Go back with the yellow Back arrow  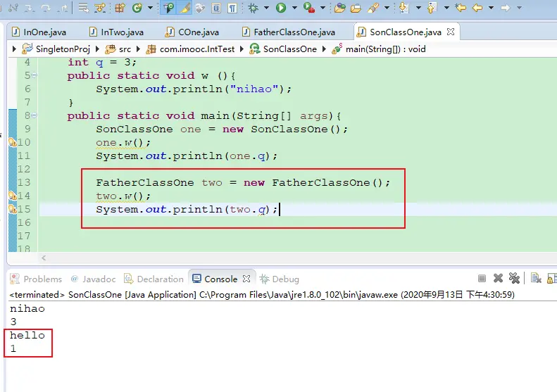(477, 8)
